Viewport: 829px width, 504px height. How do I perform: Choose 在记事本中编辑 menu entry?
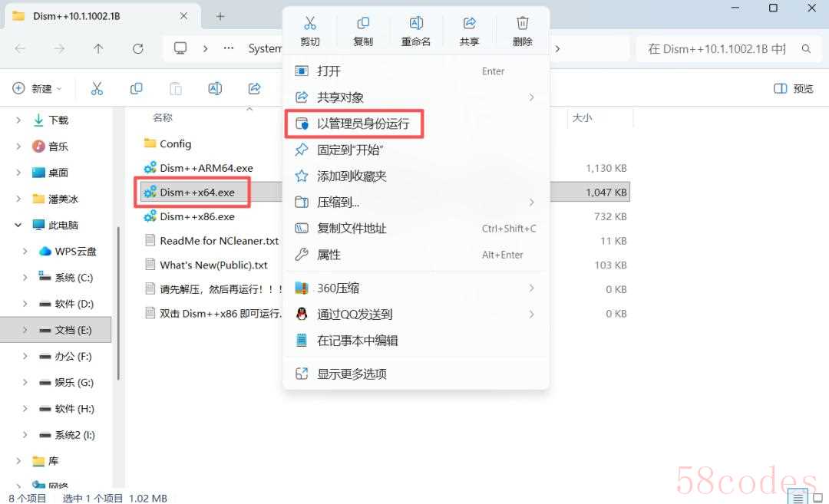click(x=416, y=341)
